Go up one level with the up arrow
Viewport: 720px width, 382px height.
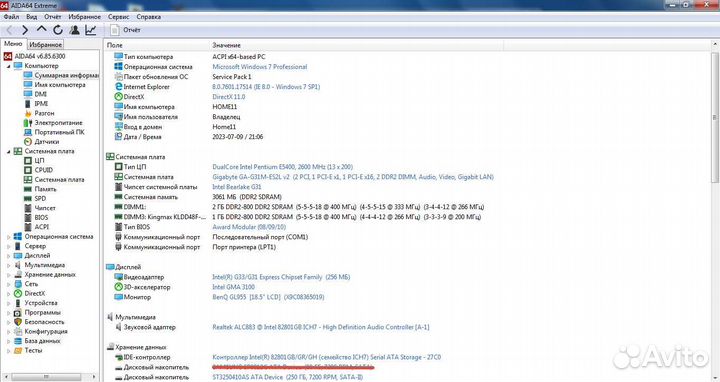coord(41,29)
